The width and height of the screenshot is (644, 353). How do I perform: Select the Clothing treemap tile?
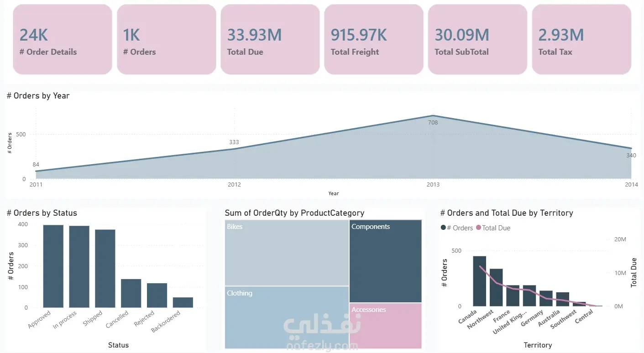point(287,317)
